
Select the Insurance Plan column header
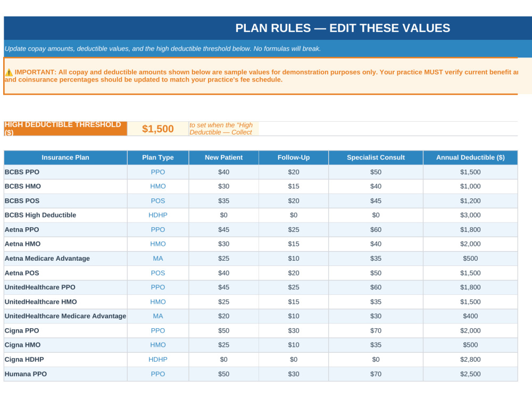[x=65, y=157]
